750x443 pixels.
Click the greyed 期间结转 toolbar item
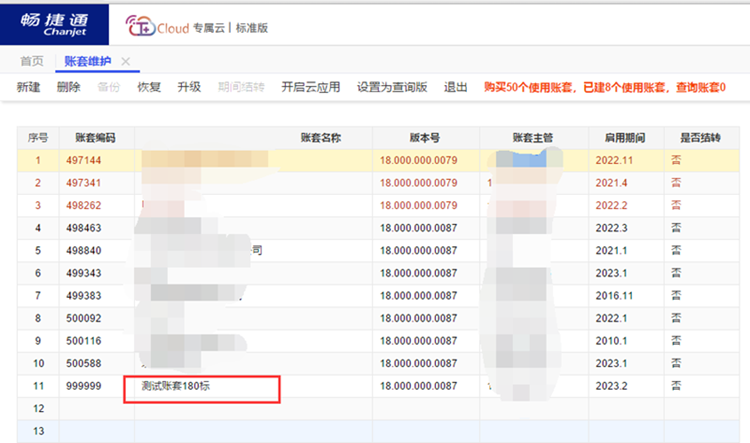click(x=241, y=87)
